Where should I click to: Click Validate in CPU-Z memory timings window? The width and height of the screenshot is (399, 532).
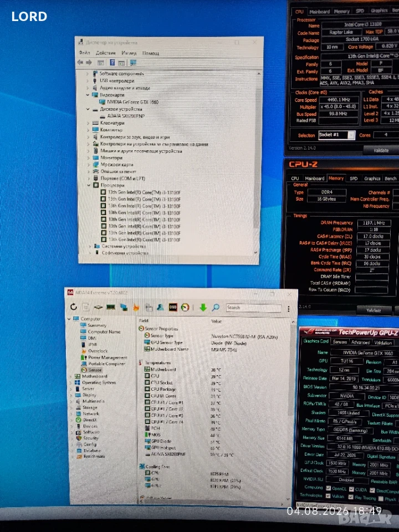click(373, 310)
